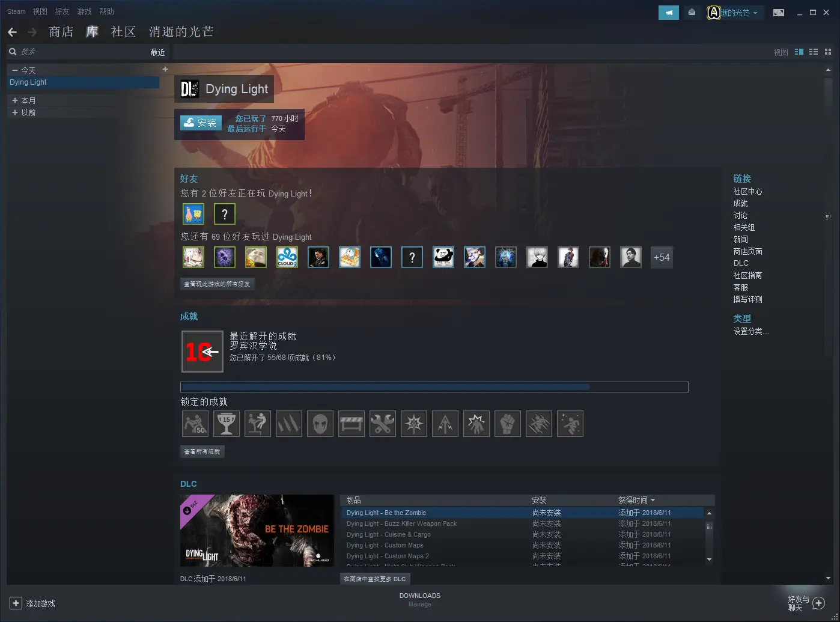The image size is (840, 622).
Task: Switch to list view mode
Action: point(814,52)
